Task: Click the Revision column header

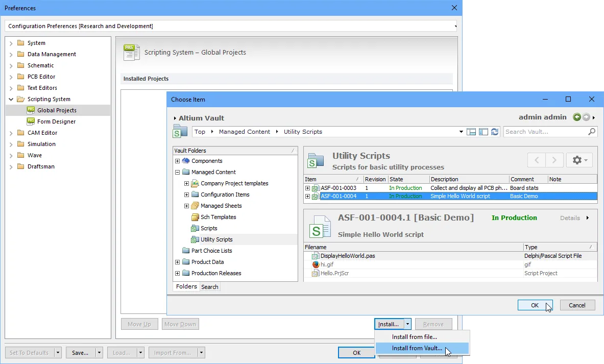Action: click(376, 179)
